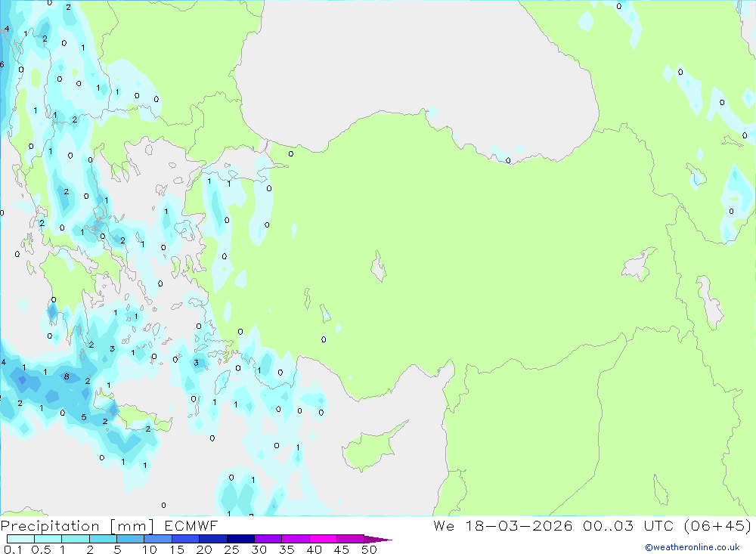Click the 40–45 mm magenta legend swatch
The width and height of the screenshot is (756, 554).
click(x=323, y=539)
